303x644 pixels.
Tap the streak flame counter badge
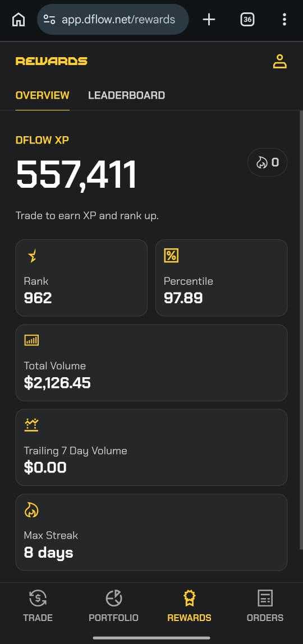(267, 162)
